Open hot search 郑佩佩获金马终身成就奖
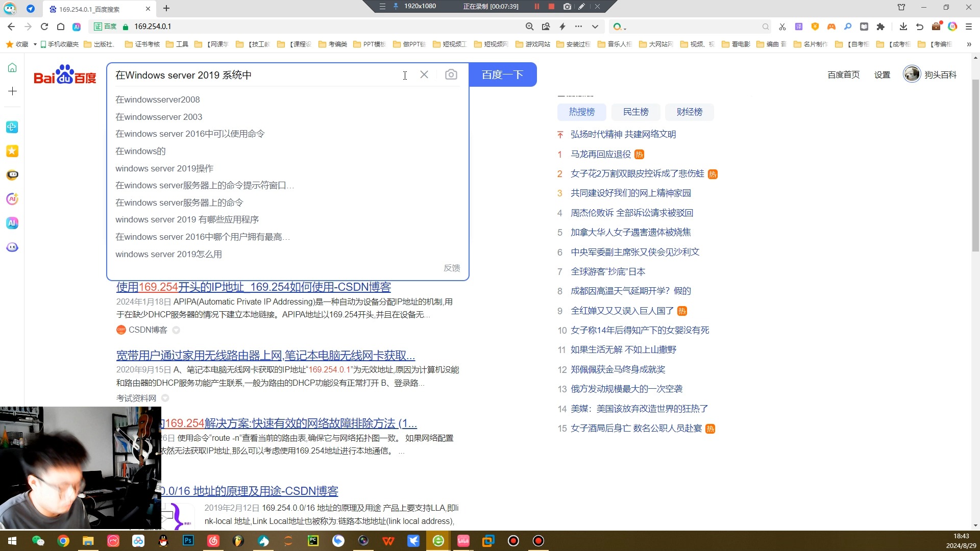Viewport: 980px width, 551px height. (618, 369)
